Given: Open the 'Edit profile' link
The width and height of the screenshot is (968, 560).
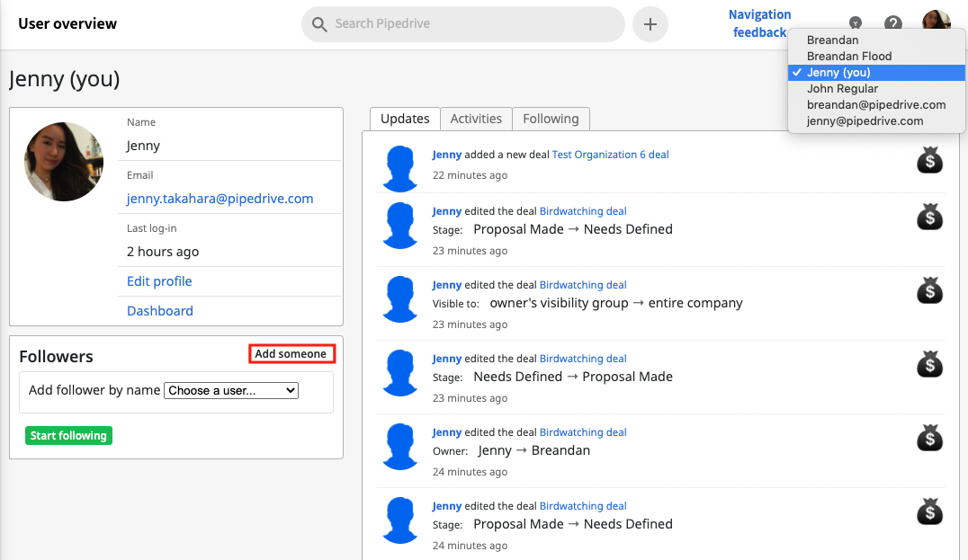Looking at the screenshot, I should point(159,281).
